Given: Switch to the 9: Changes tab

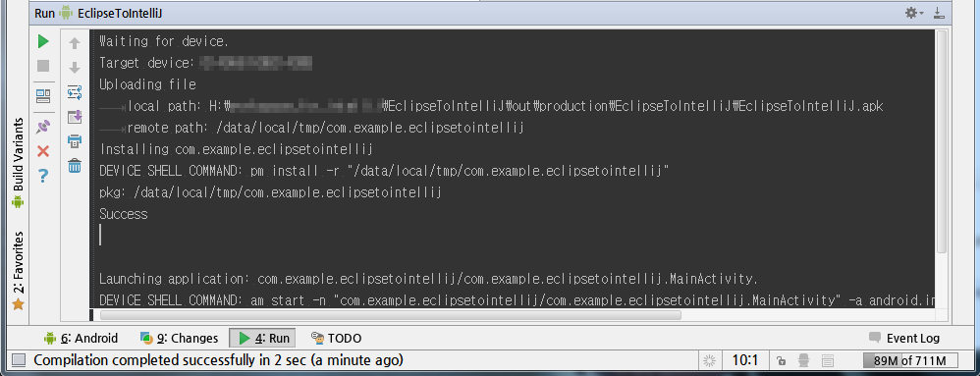Looking at the screenshot, I should coord(179,339).
